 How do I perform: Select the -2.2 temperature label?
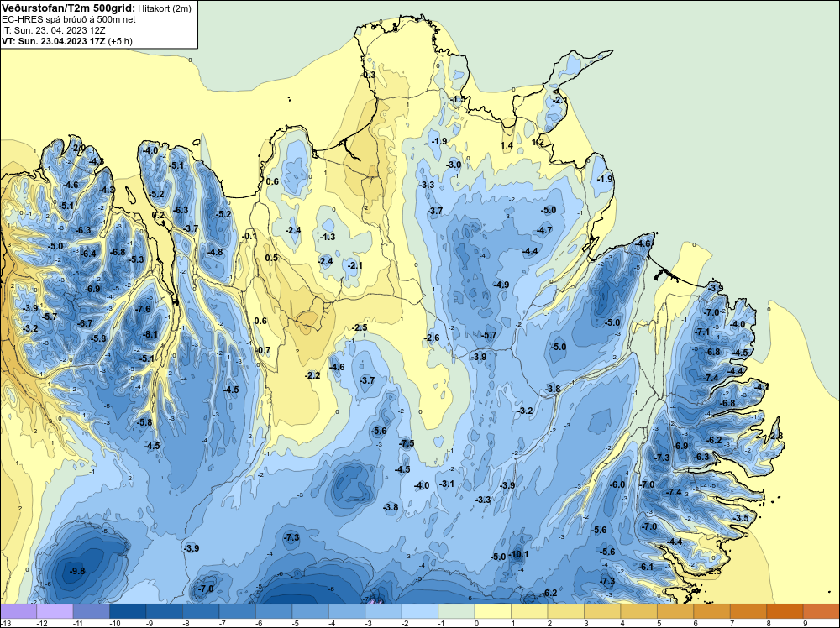point(312,375)
